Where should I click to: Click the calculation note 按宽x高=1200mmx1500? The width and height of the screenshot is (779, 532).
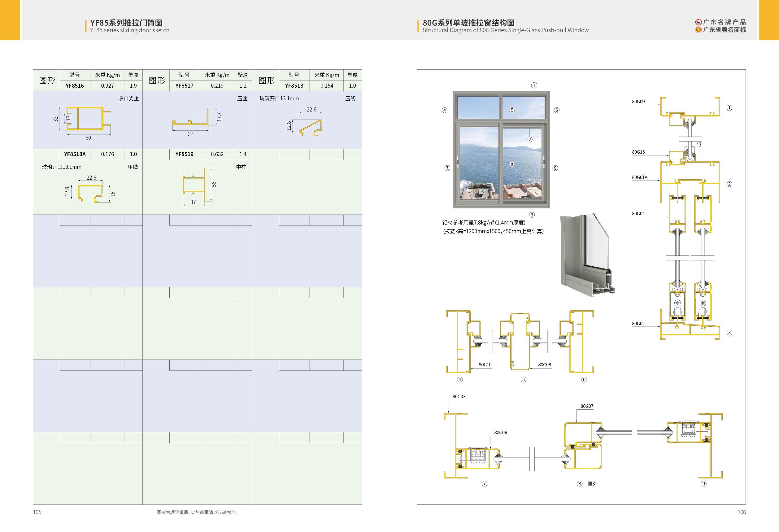tap(493, 231)
